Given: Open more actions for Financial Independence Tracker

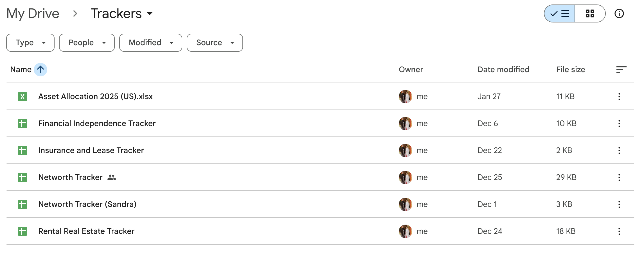Looking at the screenshot, I should [x=619, y=124].
